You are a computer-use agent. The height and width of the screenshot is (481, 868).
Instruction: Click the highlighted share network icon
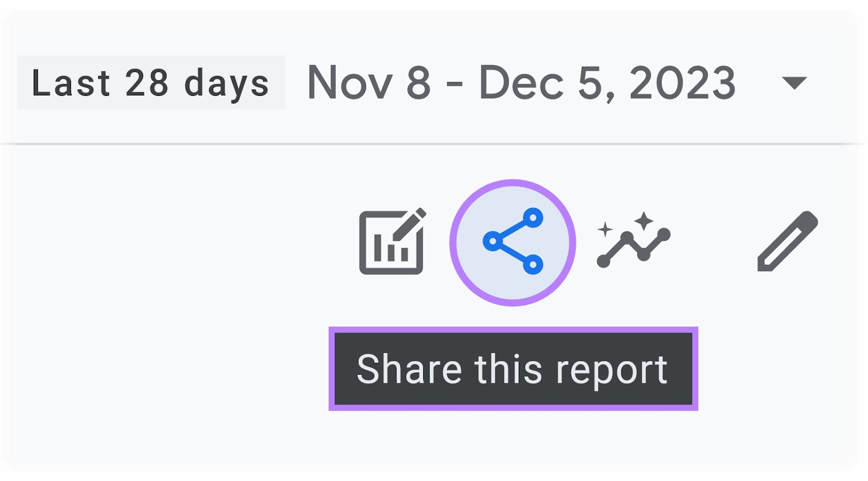pos(513,241)
